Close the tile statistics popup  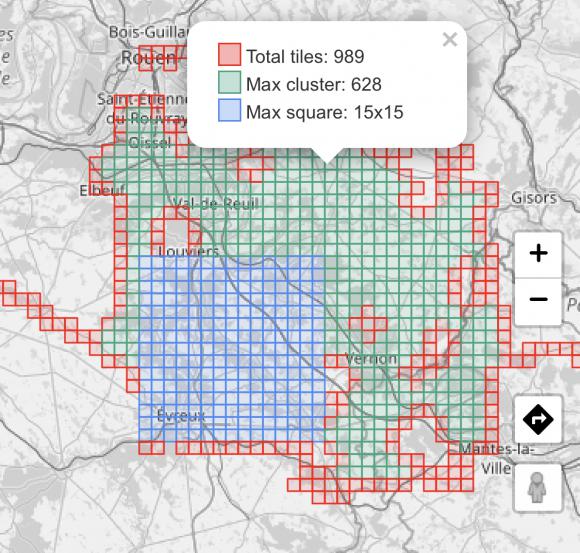pyautogui.click(x=450, y=39)
